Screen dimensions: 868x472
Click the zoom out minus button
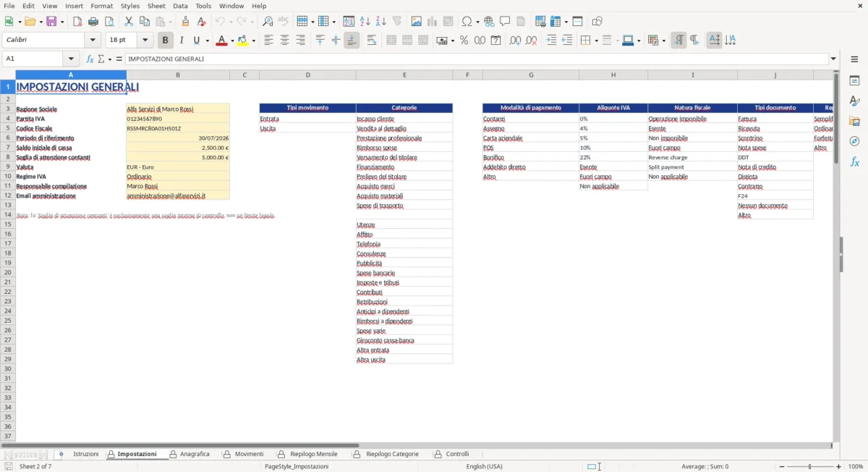(x=782, y=467)
